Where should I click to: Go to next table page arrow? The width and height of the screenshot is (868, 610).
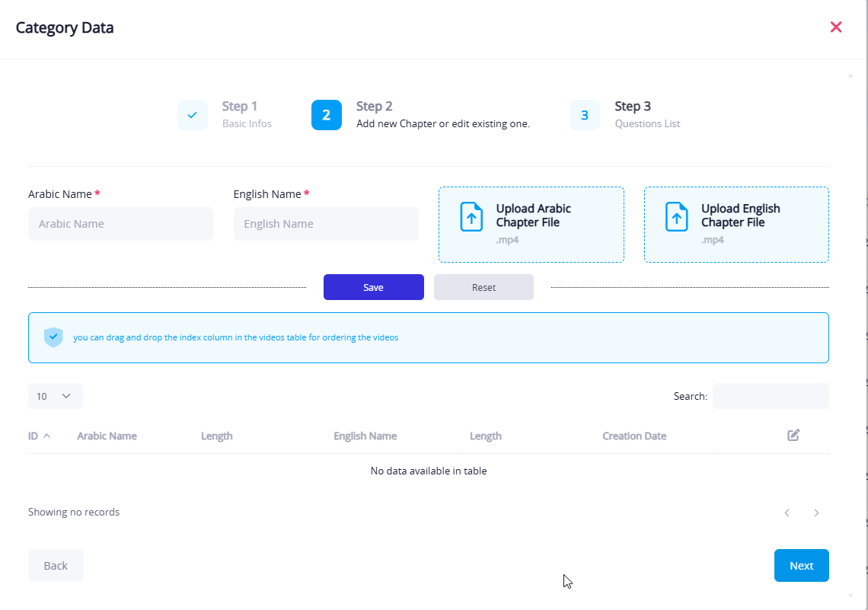pyautogui.click(x=816, y=513)
